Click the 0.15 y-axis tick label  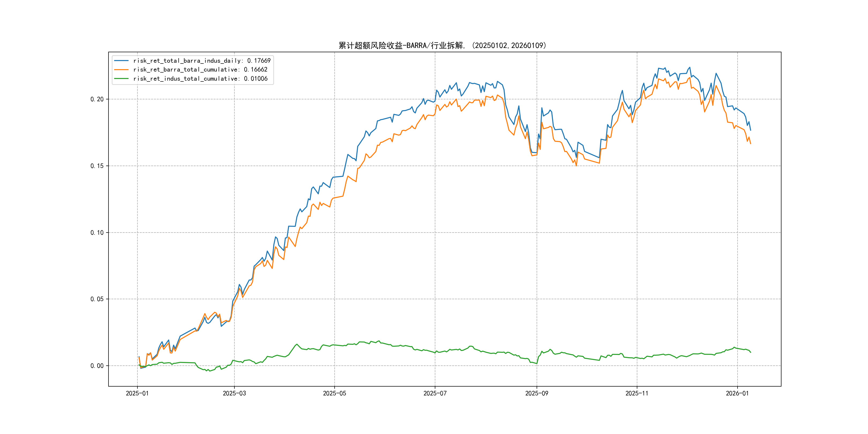pyautogui.click(x=97, y=166)
